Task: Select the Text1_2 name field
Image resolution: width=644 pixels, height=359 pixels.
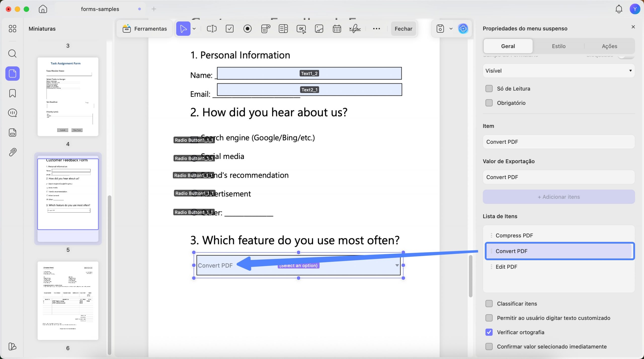Action: [309, 73]
